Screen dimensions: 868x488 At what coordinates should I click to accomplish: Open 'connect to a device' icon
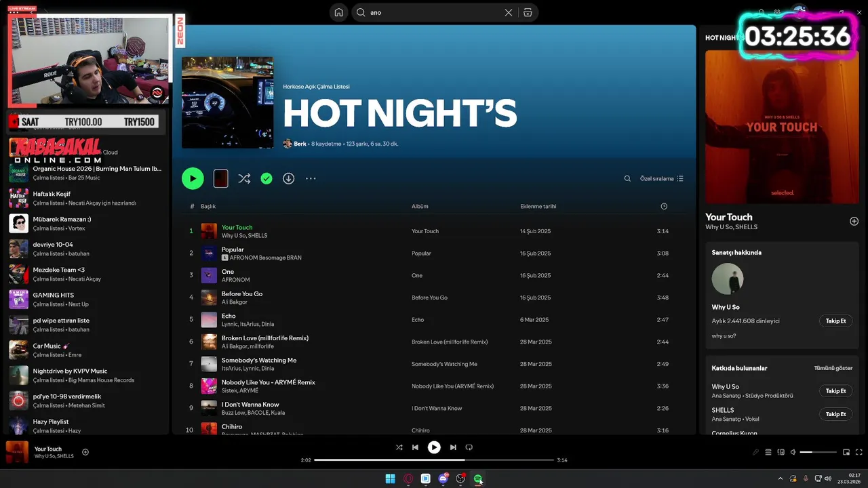(781, 452)
